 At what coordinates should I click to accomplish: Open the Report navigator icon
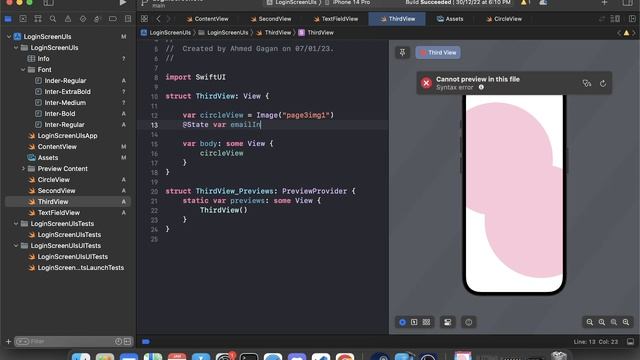pyautogui.click(x=128, y=19)
